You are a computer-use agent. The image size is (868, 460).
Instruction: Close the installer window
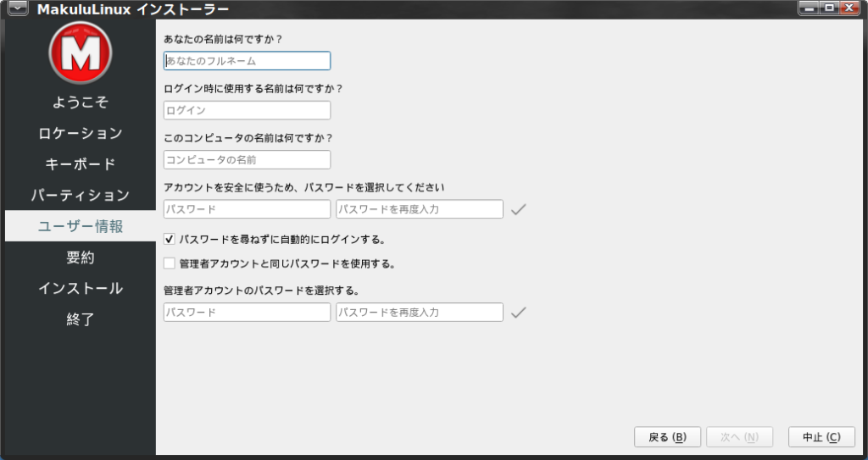click(850, 8)
